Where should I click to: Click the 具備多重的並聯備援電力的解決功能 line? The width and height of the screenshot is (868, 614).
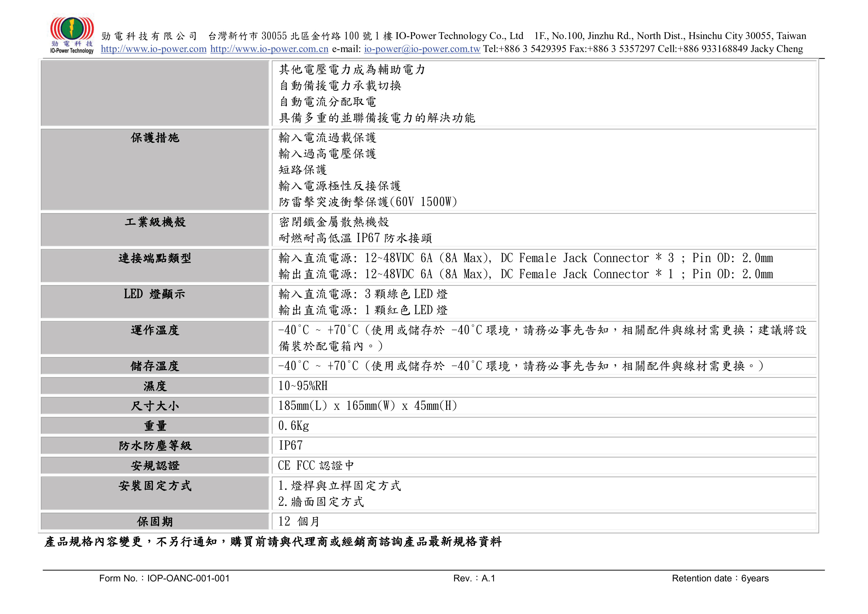377,118
